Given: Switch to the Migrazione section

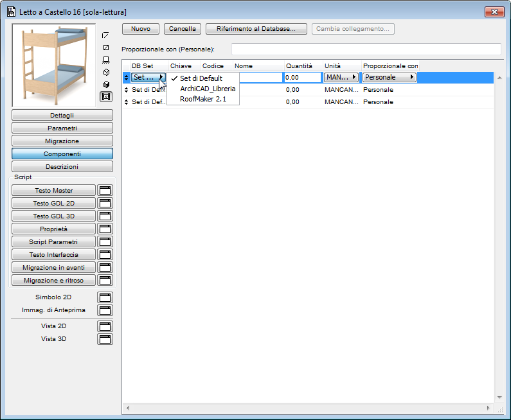Looking at the screenshot, I should click(62, 141).
